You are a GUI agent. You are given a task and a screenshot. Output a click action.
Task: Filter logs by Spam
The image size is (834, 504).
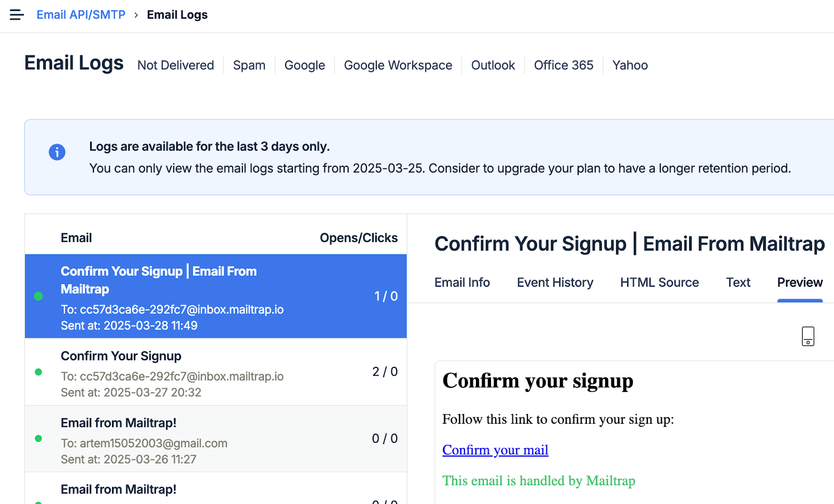pos(249,65)
